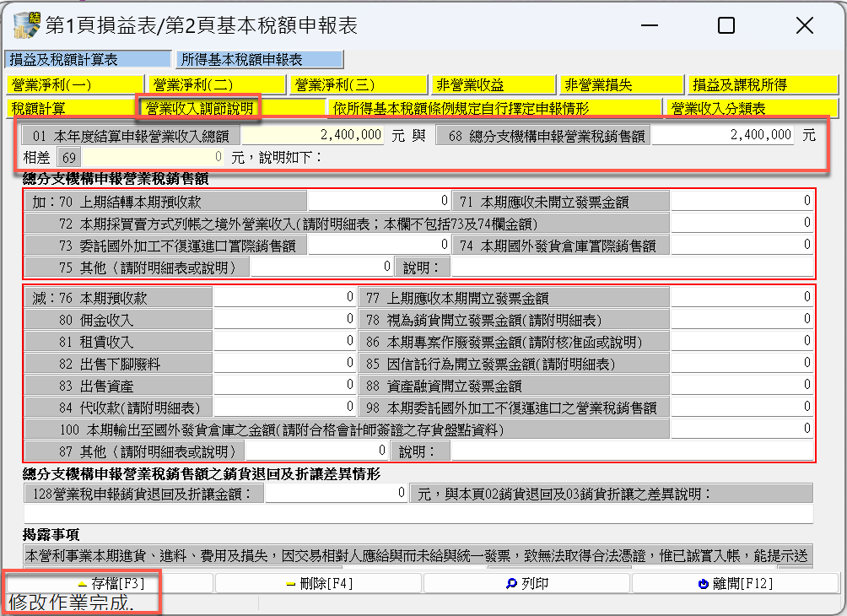Switch to the 損益及稅額計算表 tab
Viewport: 847px width, 616px height.
click(x=89, y=59)
